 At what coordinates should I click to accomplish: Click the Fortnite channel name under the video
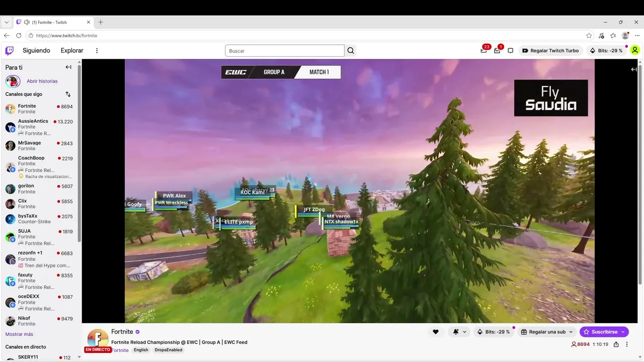(x=122, y=332)
